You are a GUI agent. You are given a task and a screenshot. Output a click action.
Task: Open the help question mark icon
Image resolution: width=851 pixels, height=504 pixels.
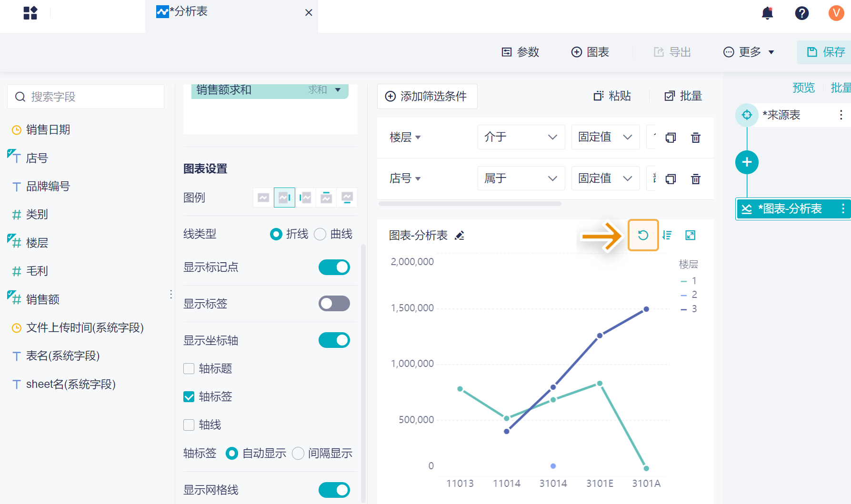801,13
